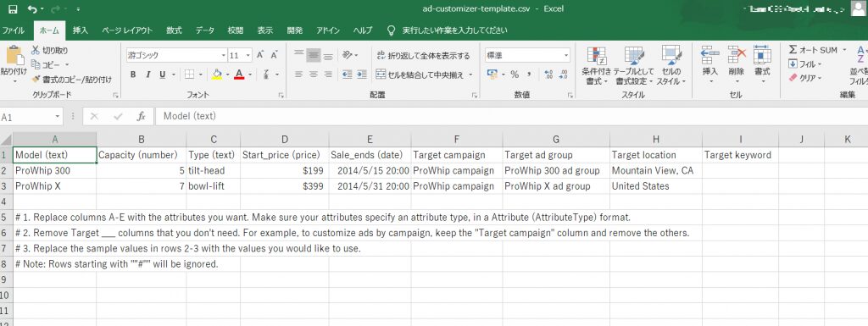This screenshot has width=868, height=326.
Task: Open 条件付き書式 conditional formatting
Action: pos(597,65)
